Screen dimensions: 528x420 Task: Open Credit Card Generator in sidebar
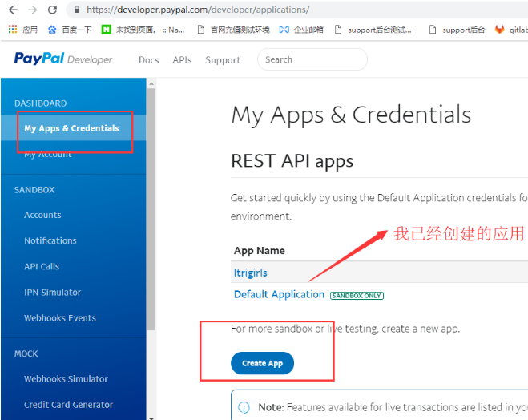[x=68, y=405]
